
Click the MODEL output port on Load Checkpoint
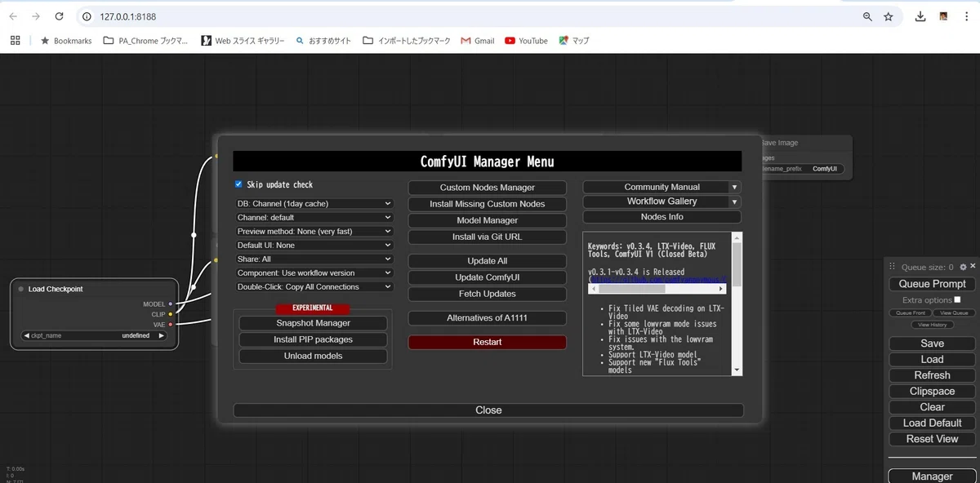point(171,304)
